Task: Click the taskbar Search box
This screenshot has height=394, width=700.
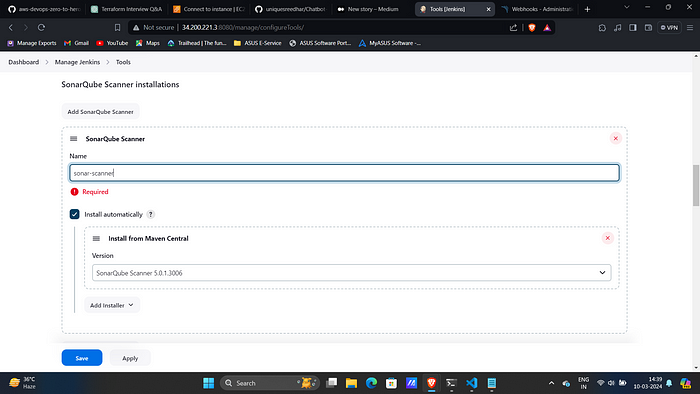Action: [270, 383]
